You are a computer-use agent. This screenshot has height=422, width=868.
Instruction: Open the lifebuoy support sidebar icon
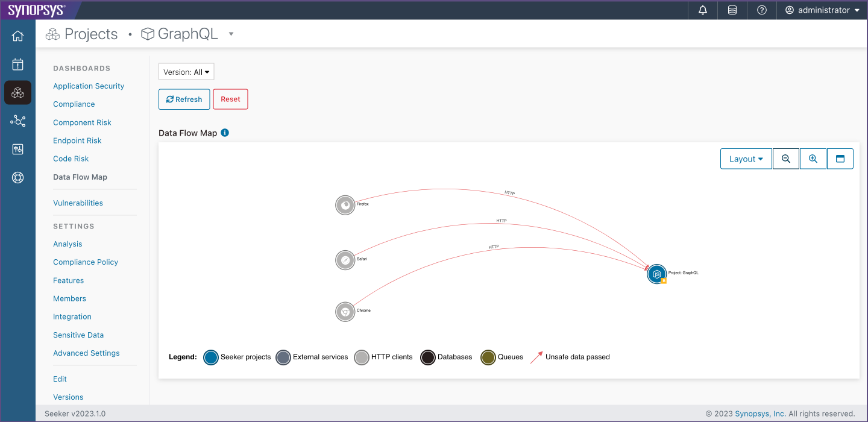pyautogui.click(x=17, y=178)
